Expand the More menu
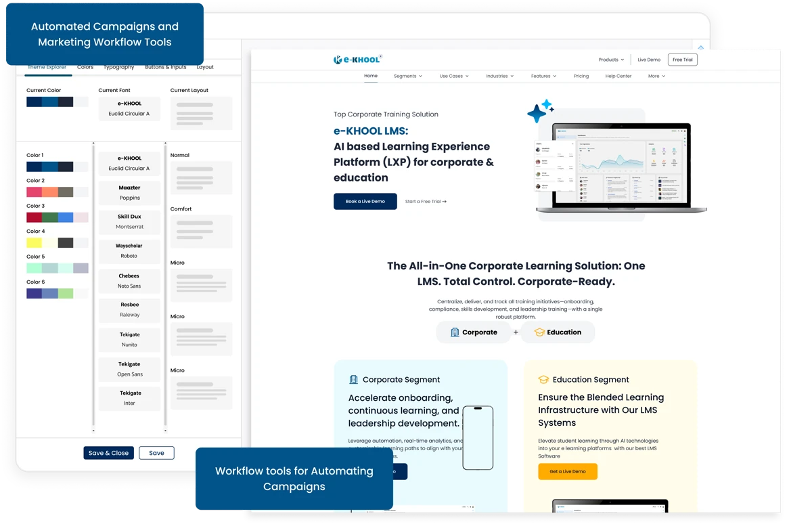The width and height of the screenshot is (812, 524). (x=656, y=77)
